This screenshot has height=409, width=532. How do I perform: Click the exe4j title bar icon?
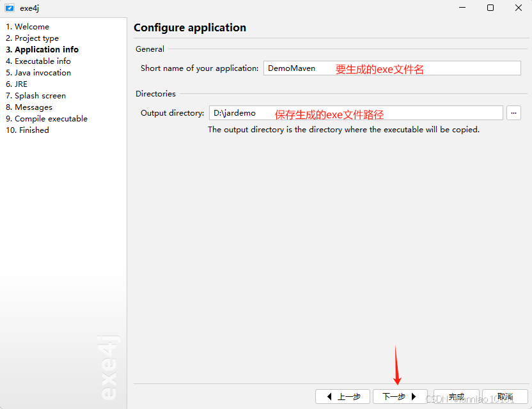point(10,8)
